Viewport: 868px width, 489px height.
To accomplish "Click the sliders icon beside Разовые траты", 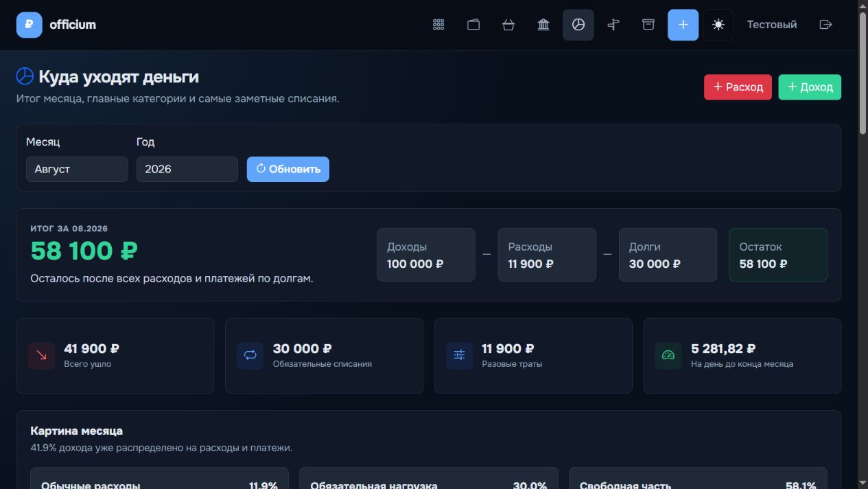I will 459,356.
